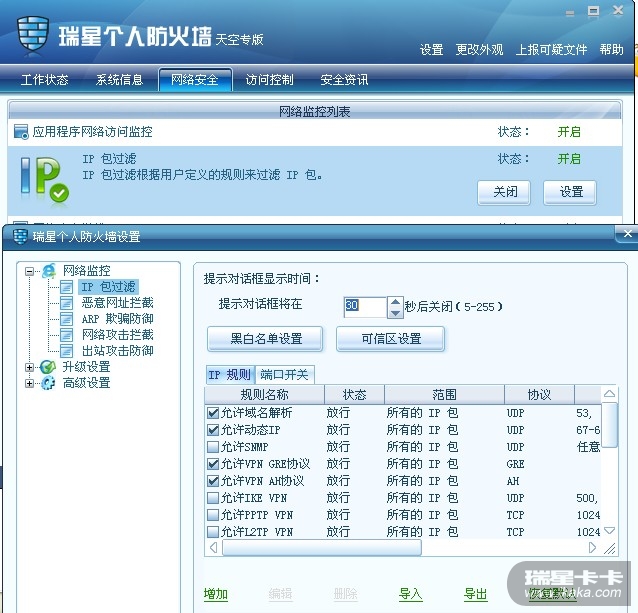Screen dimensions: 638x613
Task: Increase dialog display seconds with up arrow
Action: click(395, 302)
